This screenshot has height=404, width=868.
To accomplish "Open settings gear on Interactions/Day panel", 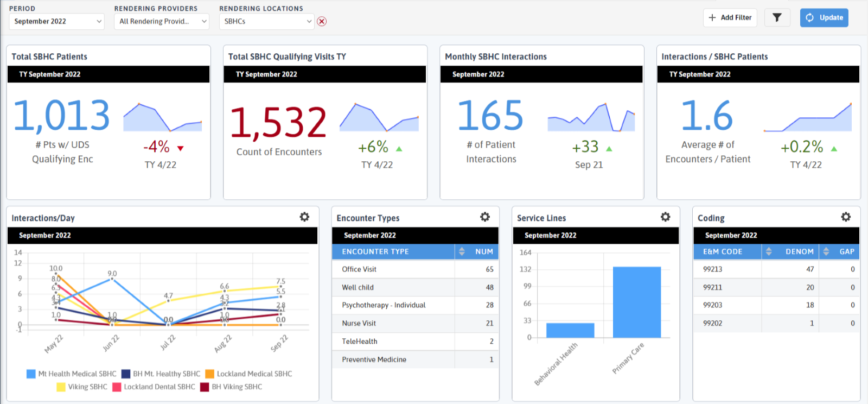I will click(304, 217).
